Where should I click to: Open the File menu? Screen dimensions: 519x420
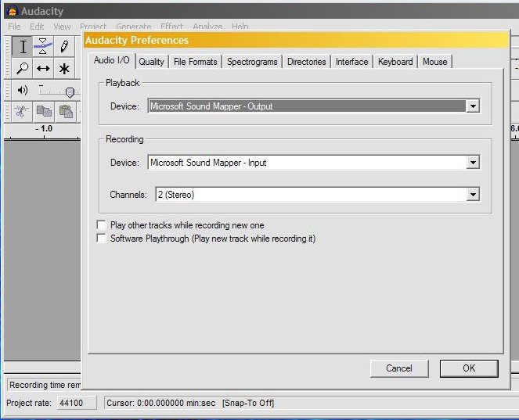pos(14,27)
